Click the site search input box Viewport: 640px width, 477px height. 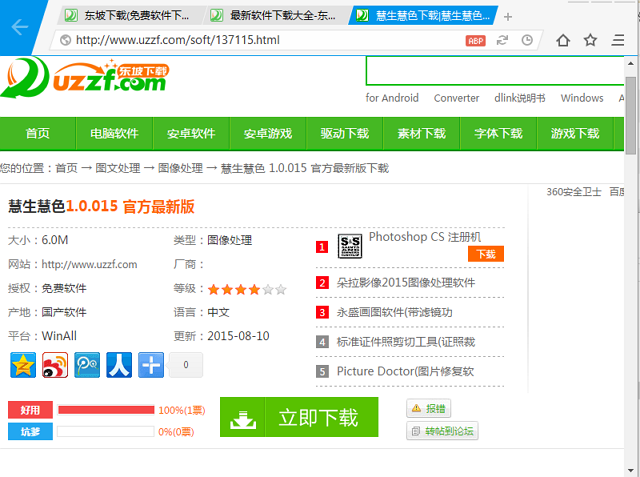pos(495,71)
